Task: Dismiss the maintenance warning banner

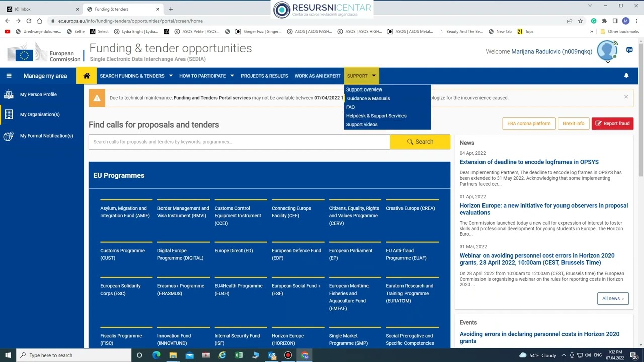Action: click(x=626, y=97)
